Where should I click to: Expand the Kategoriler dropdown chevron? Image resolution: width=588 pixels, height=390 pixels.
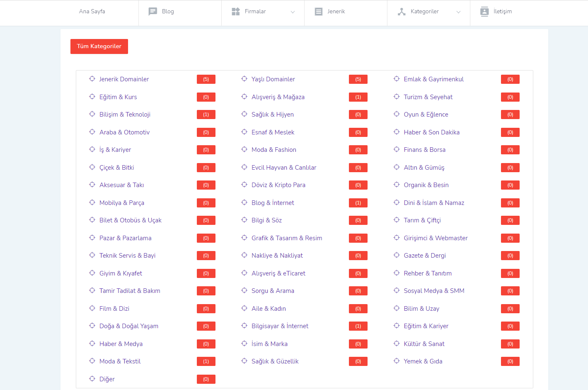(x=458, y=12)
